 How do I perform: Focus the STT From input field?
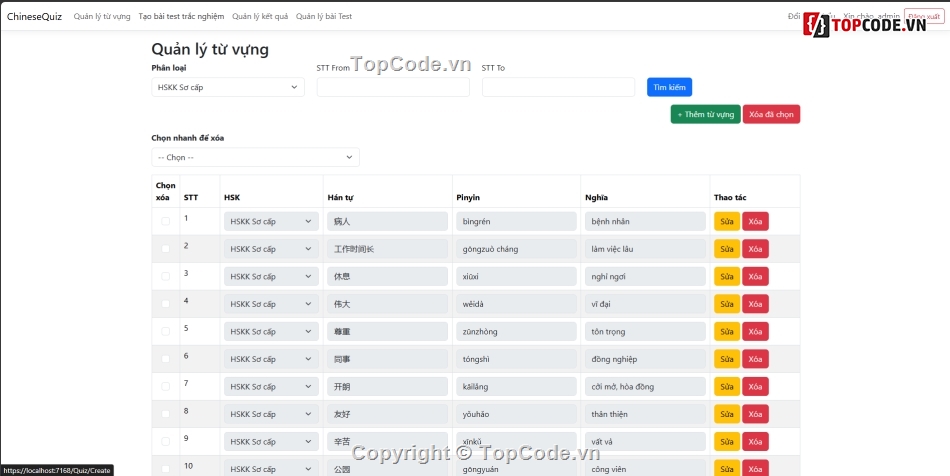pyautogui.click(x=393, y=87)
